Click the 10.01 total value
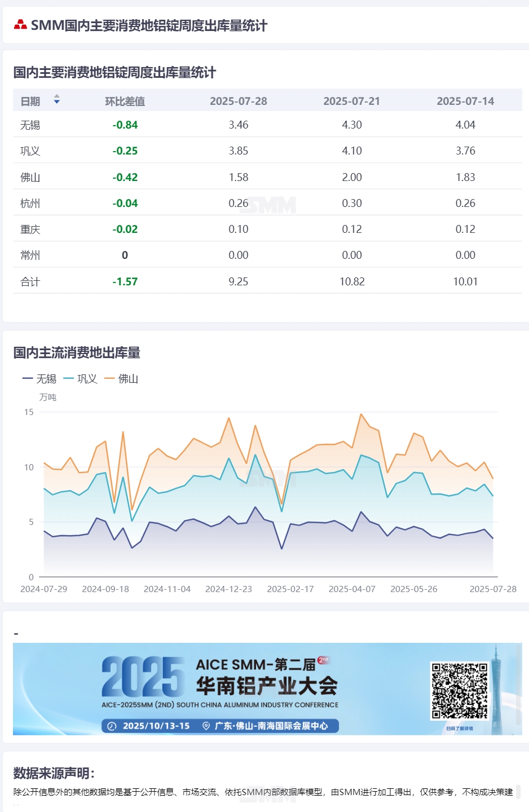The height and width of the screenshot is (812, 529). click(x=465, y=282)
